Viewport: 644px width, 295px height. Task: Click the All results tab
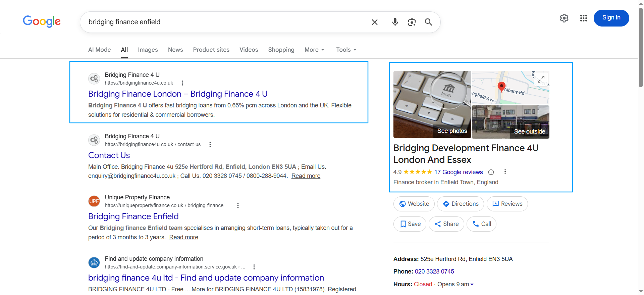[124, 50]
